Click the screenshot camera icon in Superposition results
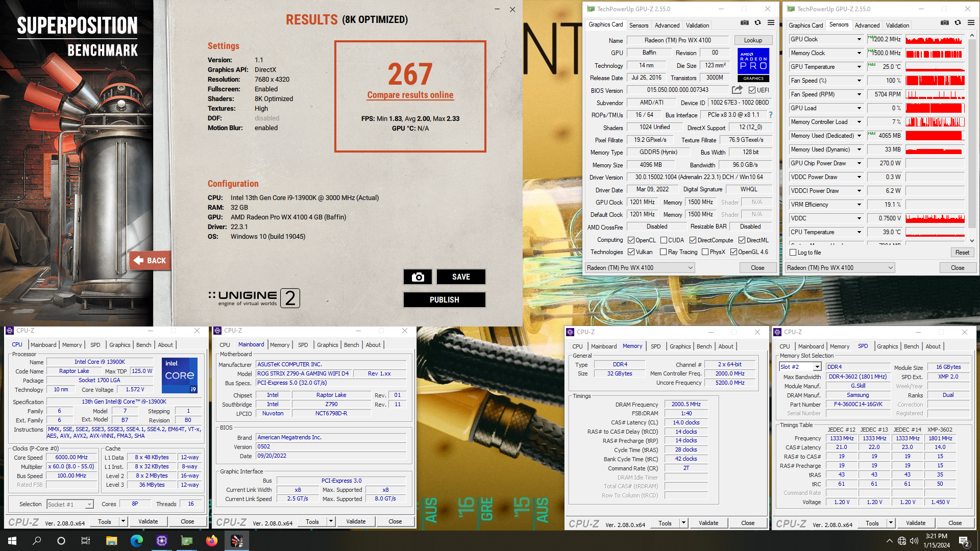This screenshot has height=551, width=980. click(x=418, y=277)
